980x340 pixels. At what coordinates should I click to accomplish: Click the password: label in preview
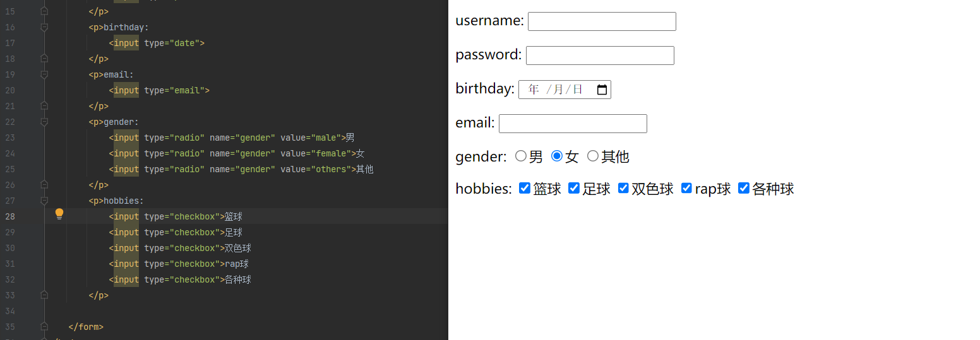[x=489, y=55]
